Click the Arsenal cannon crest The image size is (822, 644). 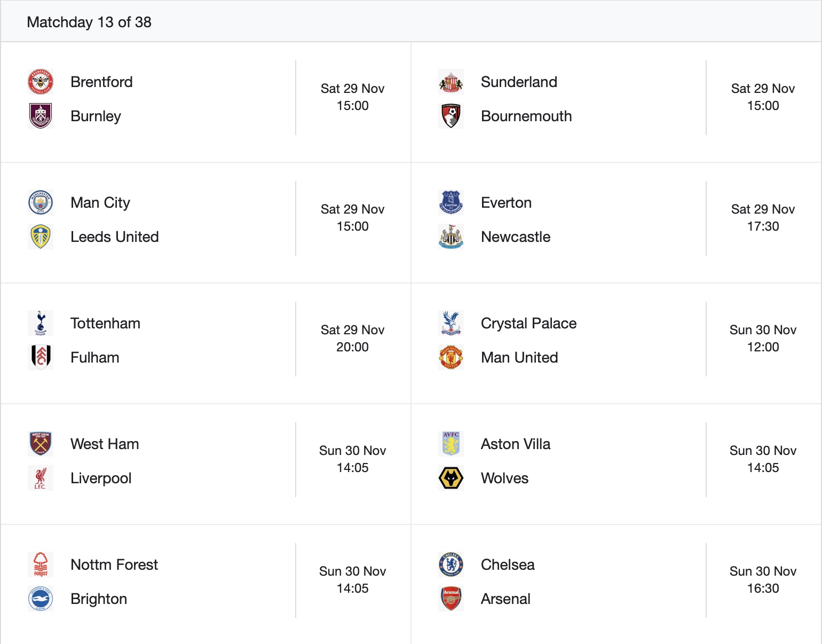pyautogui.click(x=451, y=599)
